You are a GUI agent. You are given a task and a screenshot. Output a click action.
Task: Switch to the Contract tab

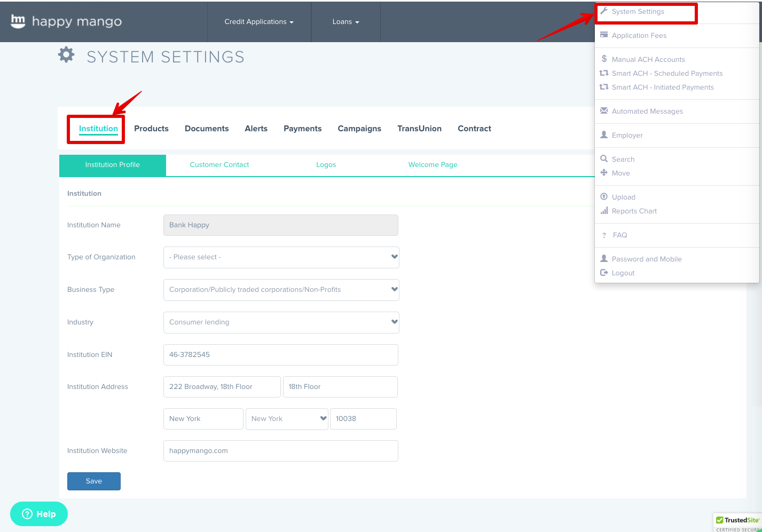tap(474, 129)
